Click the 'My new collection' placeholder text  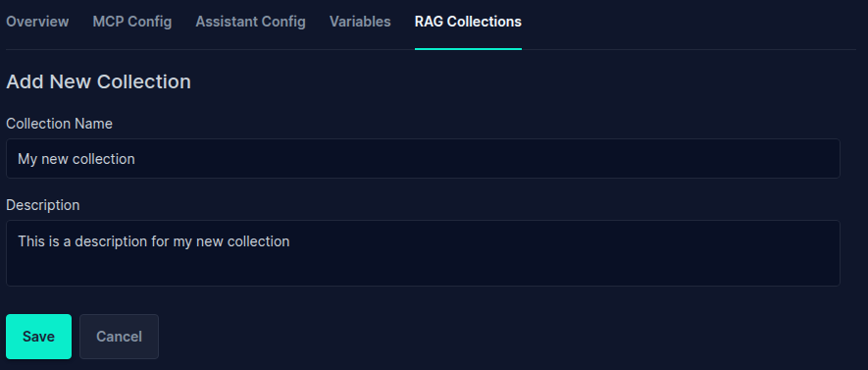pos(77,159)
